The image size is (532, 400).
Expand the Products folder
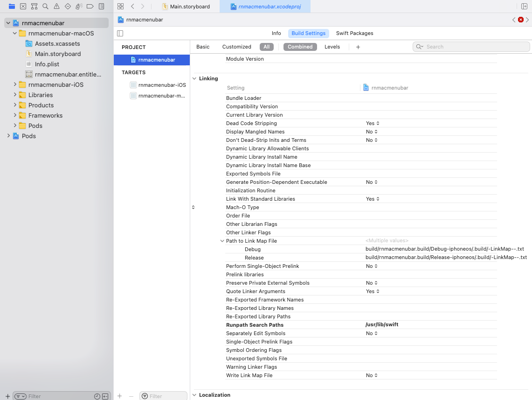14,105
